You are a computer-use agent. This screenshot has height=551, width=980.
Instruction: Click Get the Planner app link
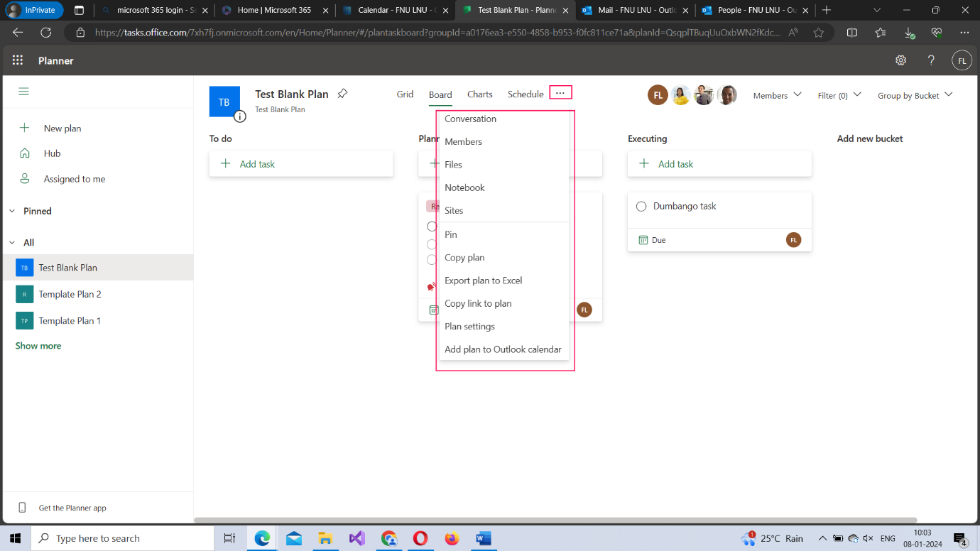tap(72, 508)
